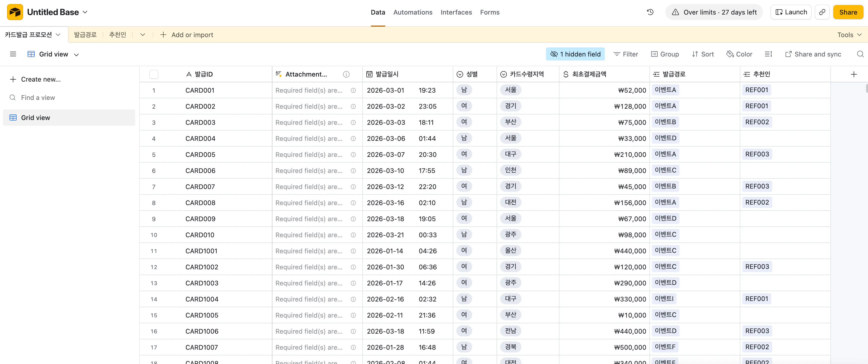
Task: Click the Share button
Action: pyautogui.click(x=848, y=12)
